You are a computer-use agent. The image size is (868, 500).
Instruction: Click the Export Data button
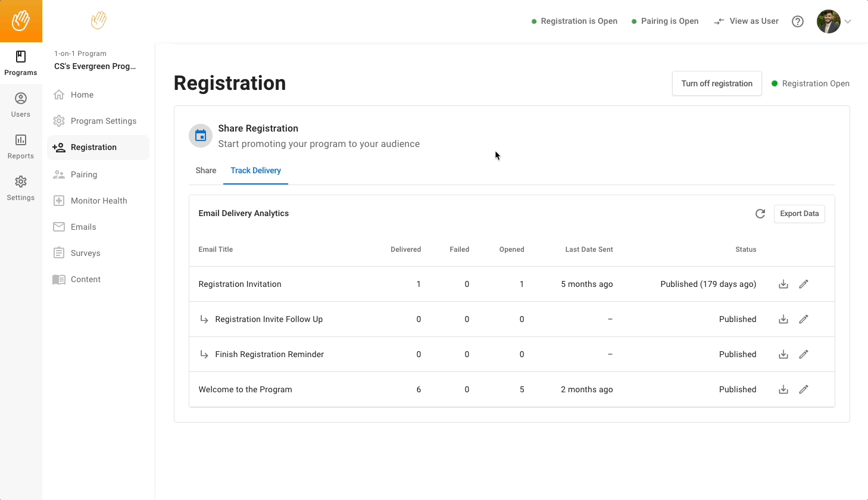coord(799,214)
